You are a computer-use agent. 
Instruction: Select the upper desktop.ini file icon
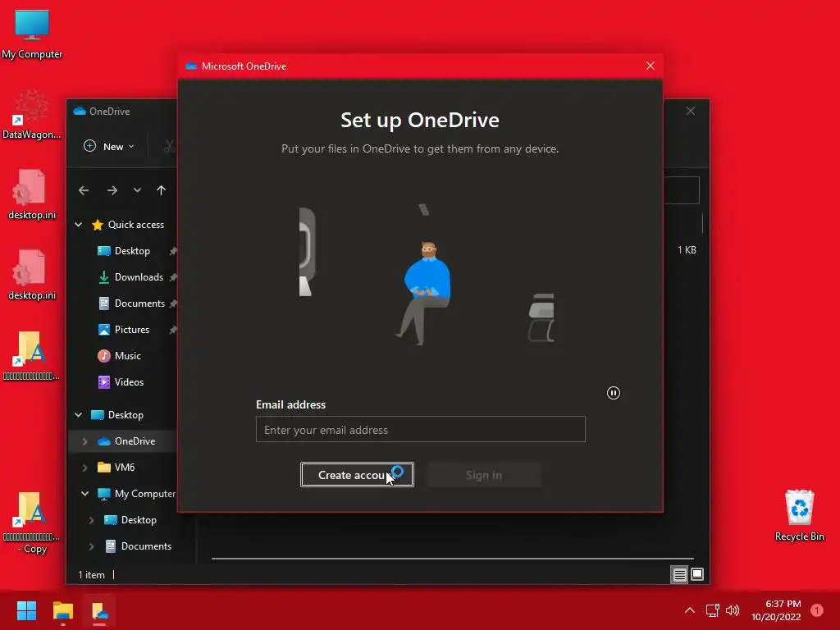tap(32, 194)
